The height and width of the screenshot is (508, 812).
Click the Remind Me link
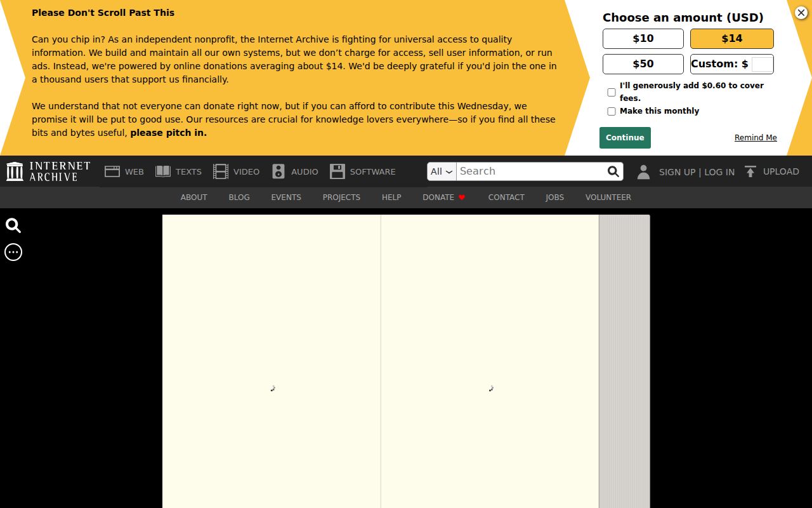[x=756, y=138]
